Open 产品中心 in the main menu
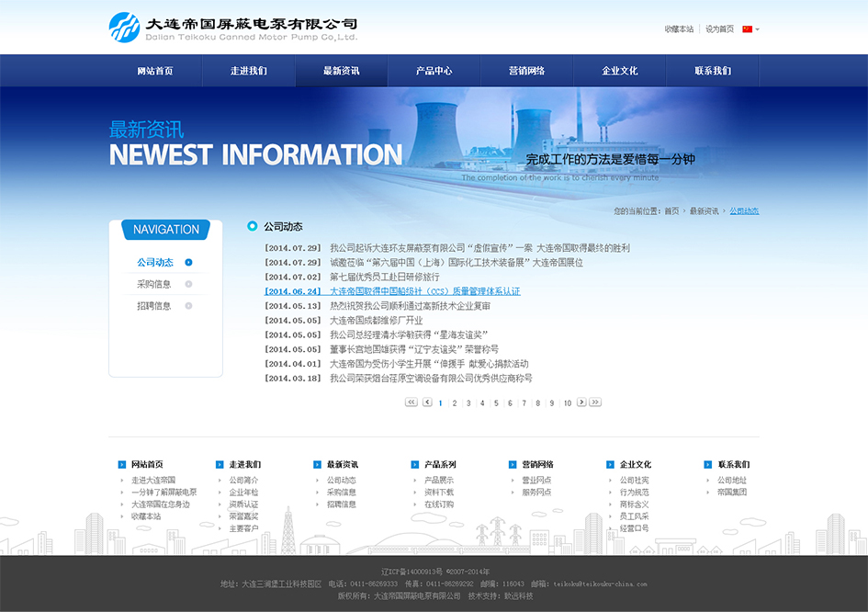The image size is (868, 612). [434, 71]
